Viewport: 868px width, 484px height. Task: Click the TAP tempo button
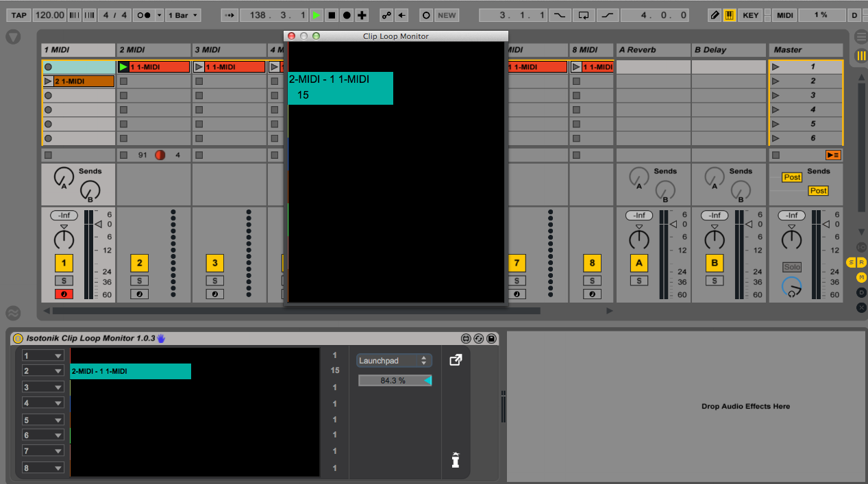coord(19,15)
